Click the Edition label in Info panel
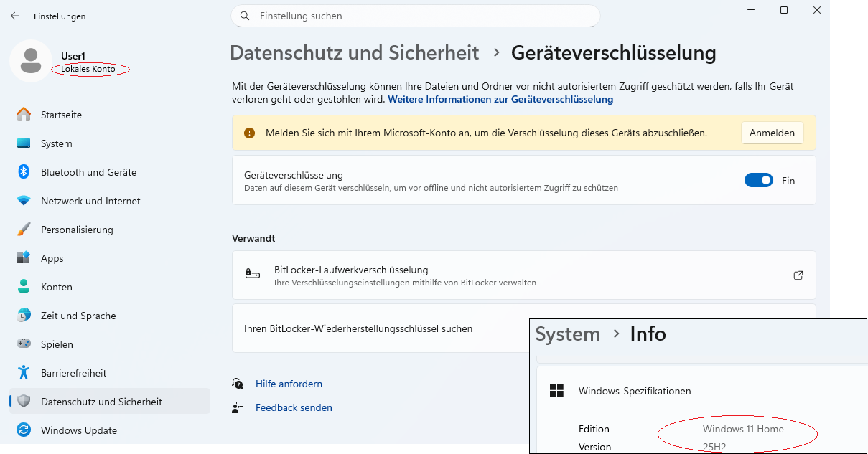Image resolution: width=868 pixels, height=454 pixels. [x=594, y=429]
